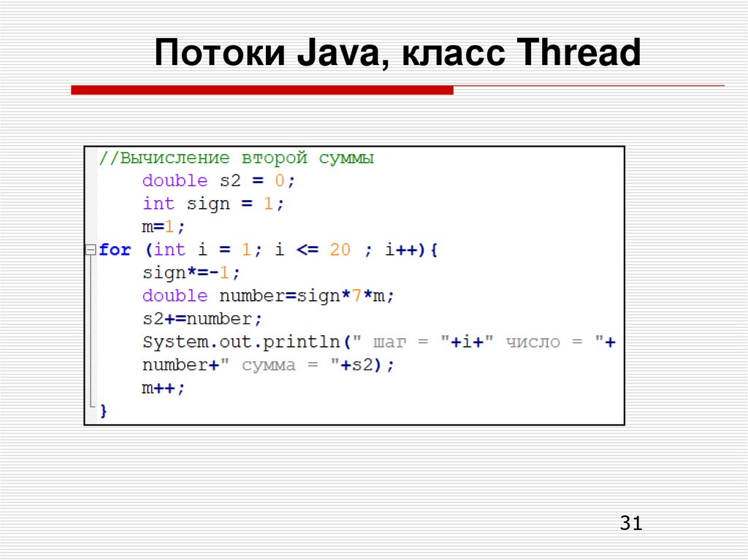748x560 pixels.
Task: Select the for keyword in blue
Action: click(x=115, y=250)
